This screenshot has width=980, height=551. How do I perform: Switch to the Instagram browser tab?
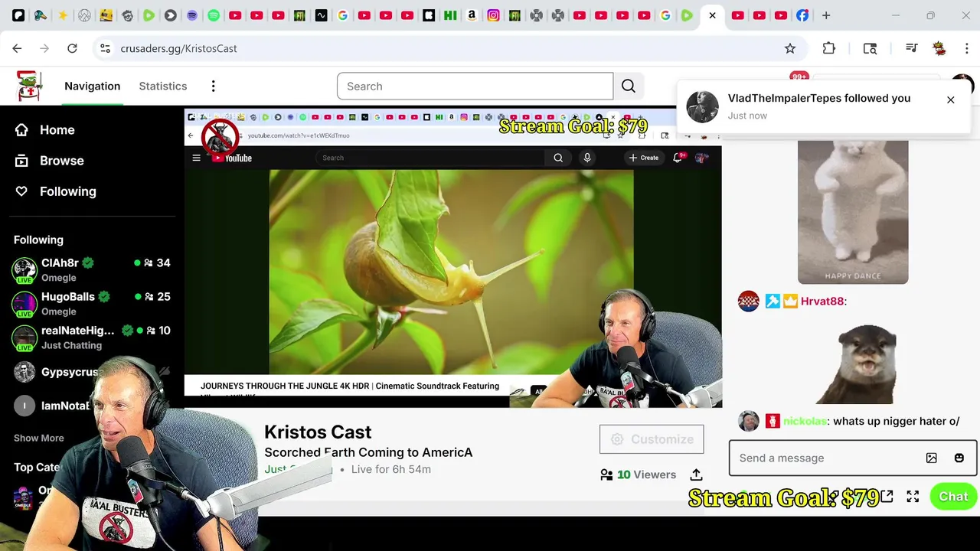[494, 15]
